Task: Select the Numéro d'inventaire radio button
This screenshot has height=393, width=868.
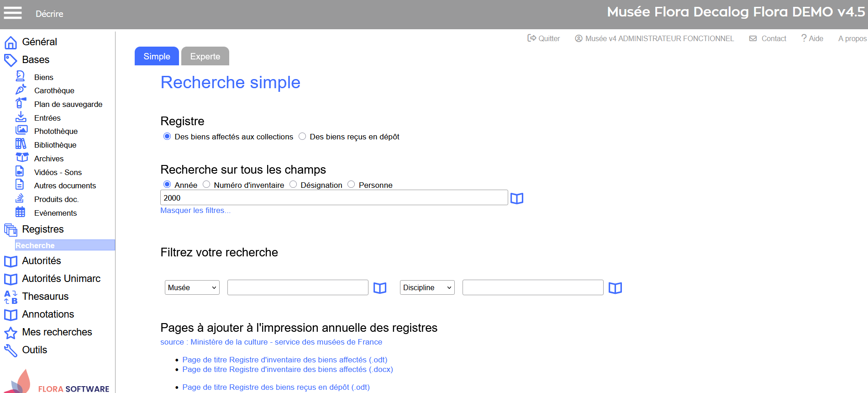Action: coord(206,184)
